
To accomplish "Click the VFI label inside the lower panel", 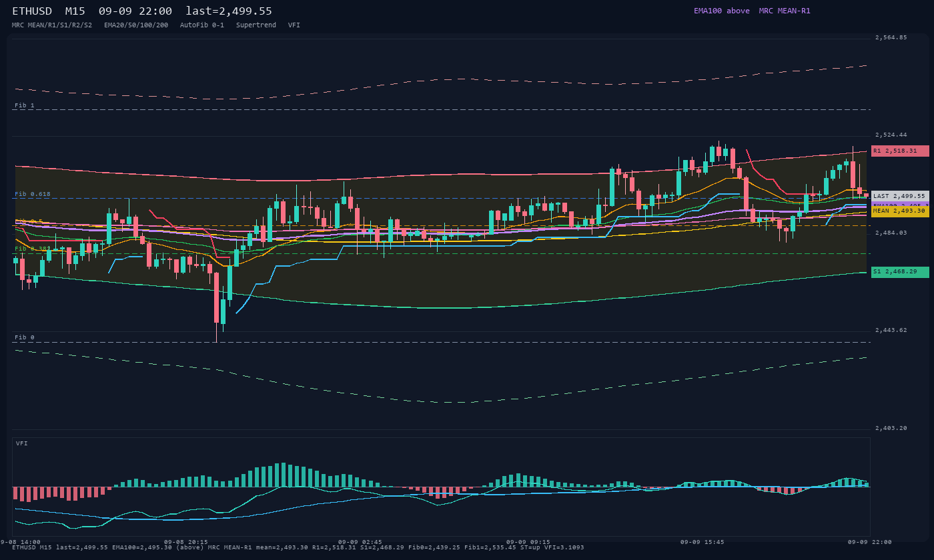I will pos(22,443).
